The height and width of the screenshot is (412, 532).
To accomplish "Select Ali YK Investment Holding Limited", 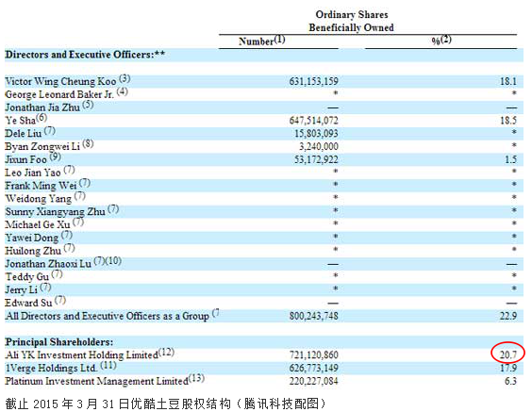I will point(81,355).
